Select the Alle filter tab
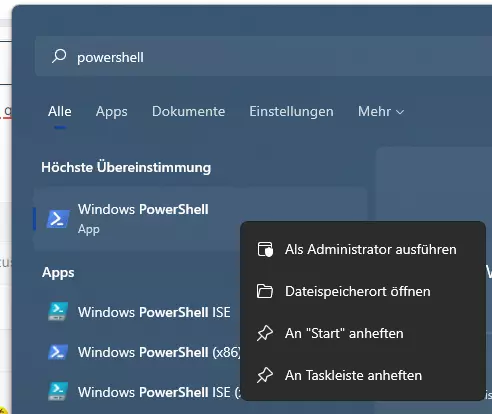The width and height of the screenshot is (492, 414). click(60, 111)
